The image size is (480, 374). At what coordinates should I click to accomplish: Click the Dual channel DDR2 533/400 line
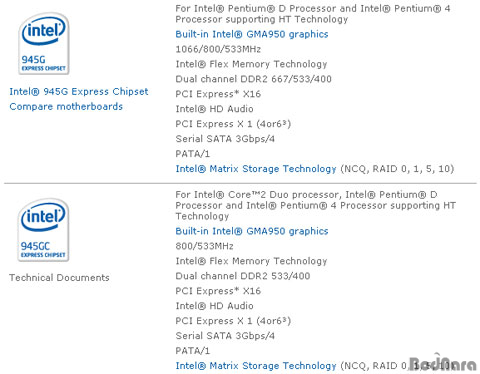coord(243,276)
